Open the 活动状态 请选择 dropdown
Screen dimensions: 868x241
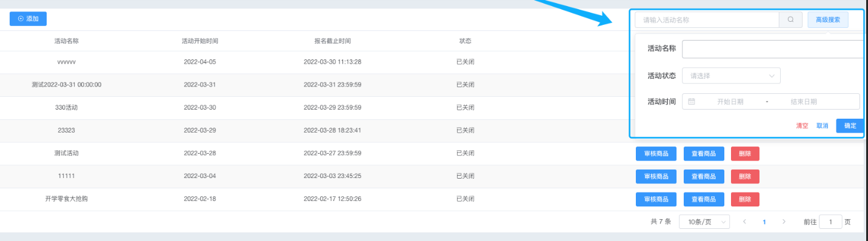coord(731,76)
